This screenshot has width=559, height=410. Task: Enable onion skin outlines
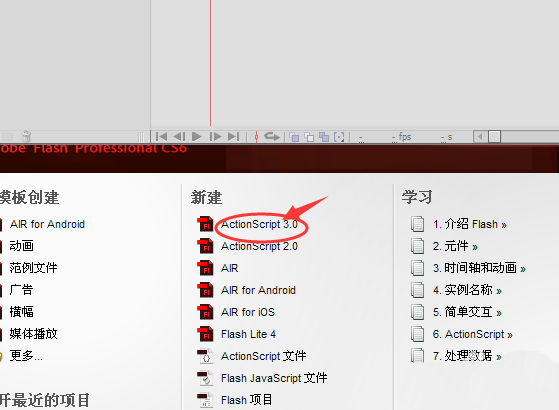(x=309, y=137)
